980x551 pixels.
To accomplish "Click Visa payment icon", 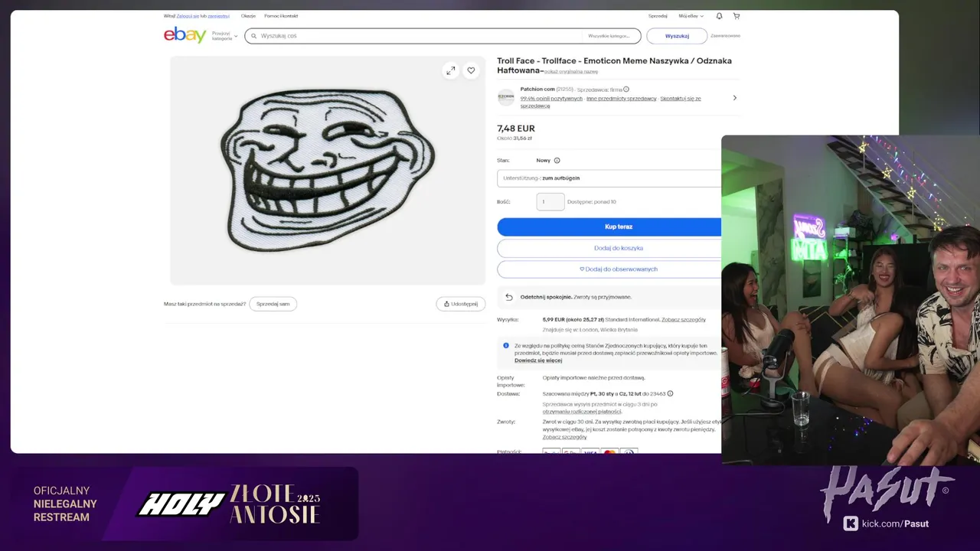I will (x=590, y=452).
